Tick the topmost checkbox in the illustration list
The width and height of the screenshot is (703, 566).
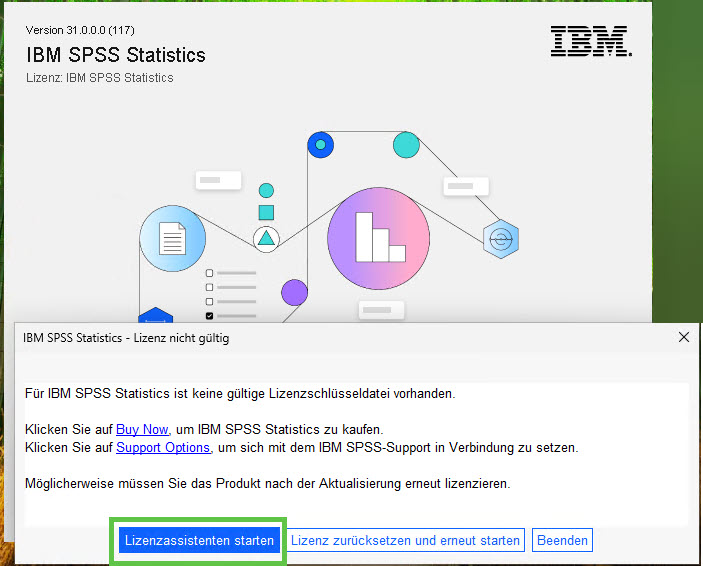tap(210, 273)
